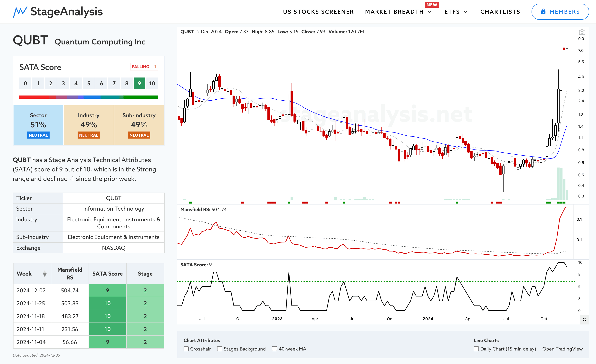This screenshot has width=596, height=364.
Task: Click the SATA score gradient color bar
Action: coord(89,97)
